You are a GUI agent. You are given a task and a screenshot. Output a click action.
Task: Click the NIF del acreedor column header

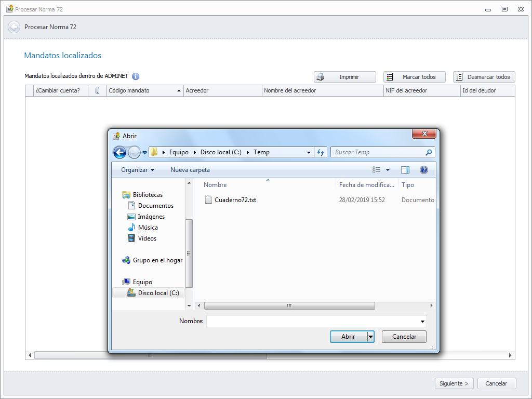coord(422,90)
